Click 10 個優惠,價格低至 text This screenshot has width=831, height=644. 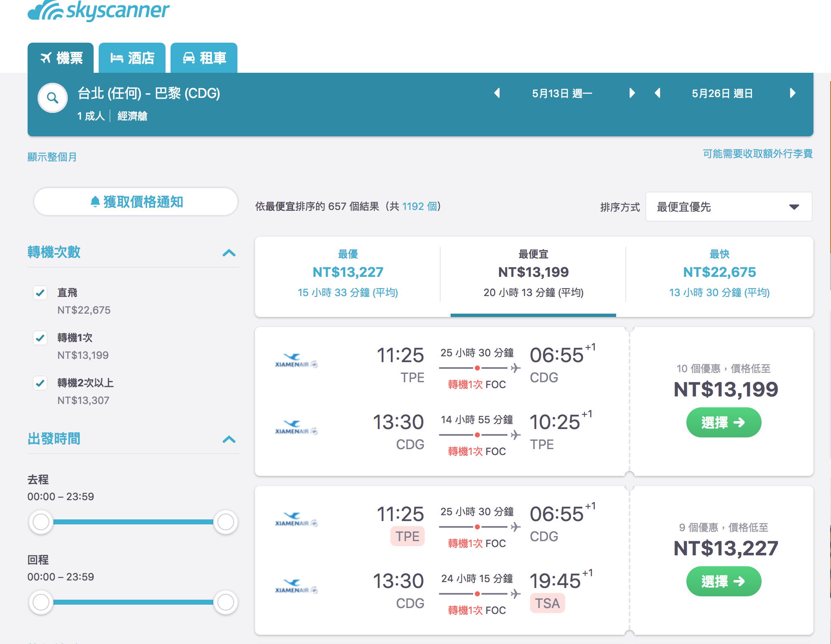(x=724, y=368)
